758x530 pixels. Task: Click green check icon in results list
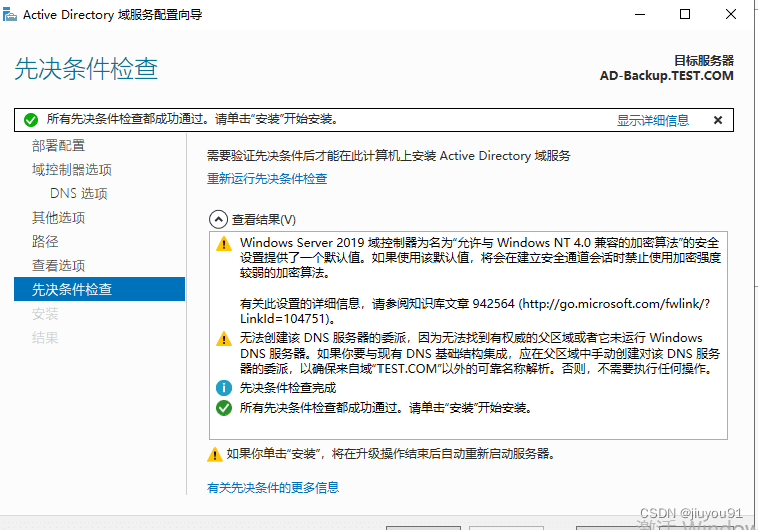(224, 408)
